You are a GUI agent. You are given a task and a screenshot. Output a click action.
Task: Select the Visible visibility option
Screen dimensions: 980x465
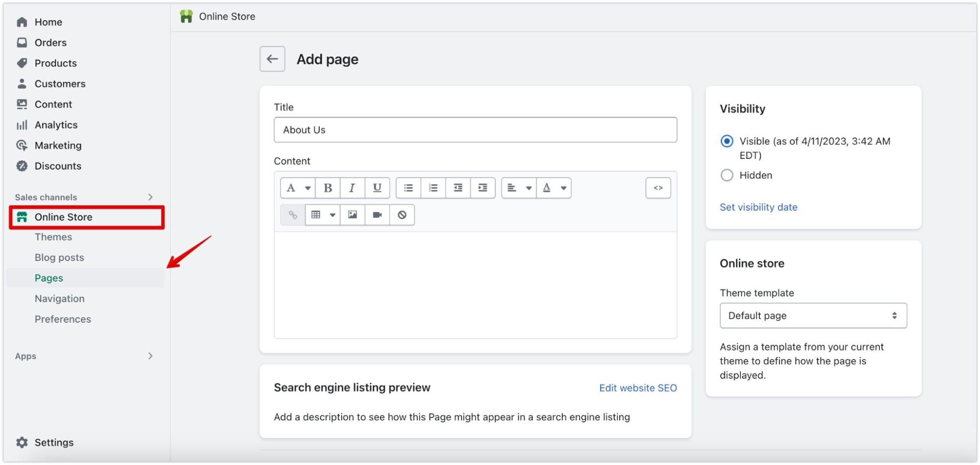click(x=727, y=141)
